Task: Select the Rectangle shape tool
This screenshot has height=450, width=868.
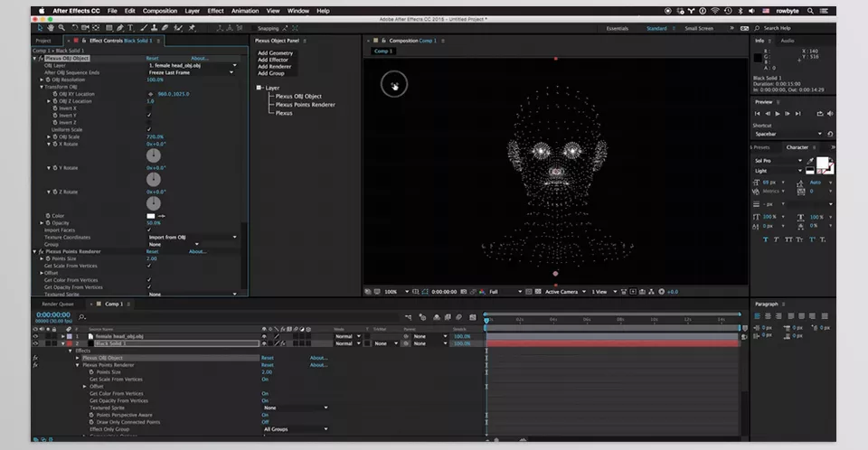Action: (109, 28)
